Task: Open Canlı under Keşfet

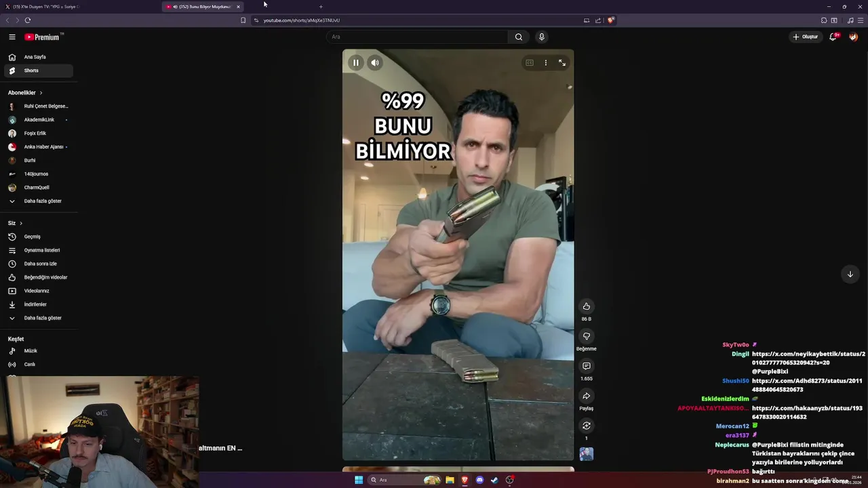Action: click(39, 365)
